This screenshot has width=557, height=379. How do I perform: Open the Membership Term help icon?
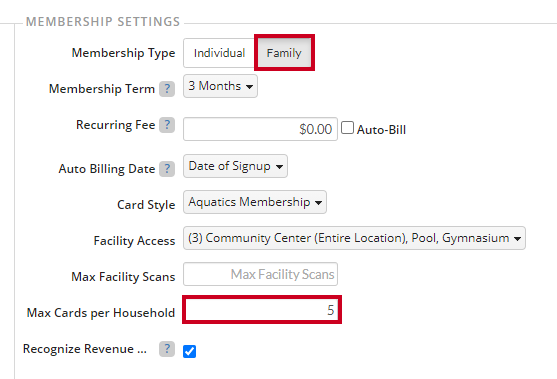point(167,88)
